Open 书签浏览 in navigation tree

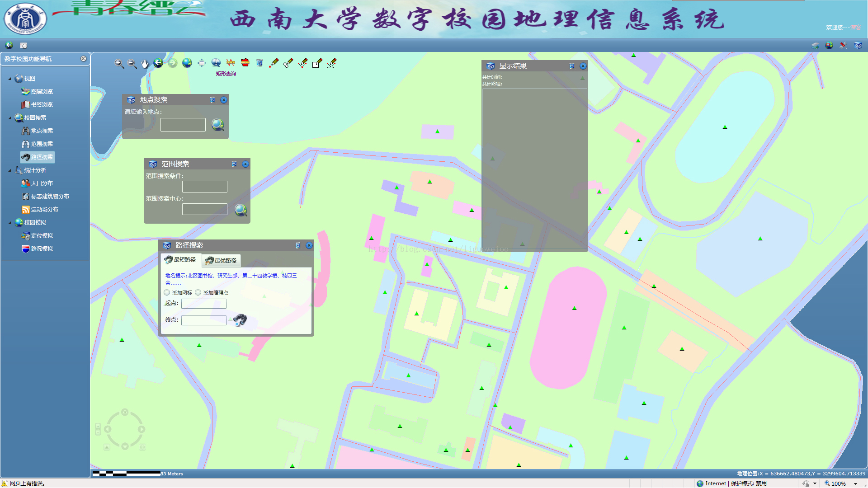[37, 105]
